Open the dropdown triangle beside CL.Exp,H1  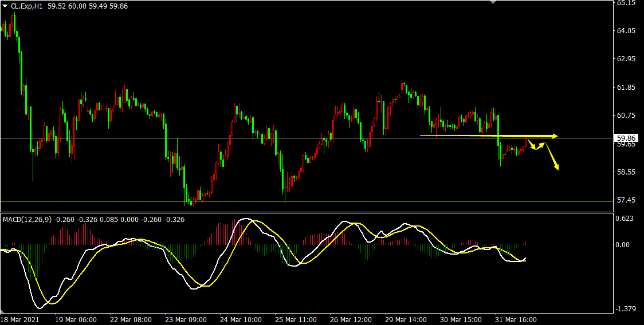point(5,6)
